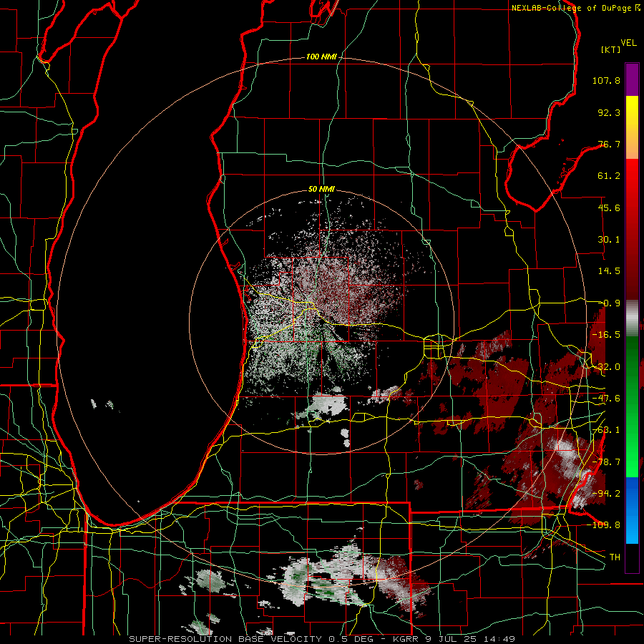The height and width of the screenshot is (644, 644).
Task: Select the -94.2 scale value
Action: click(606, 493)
